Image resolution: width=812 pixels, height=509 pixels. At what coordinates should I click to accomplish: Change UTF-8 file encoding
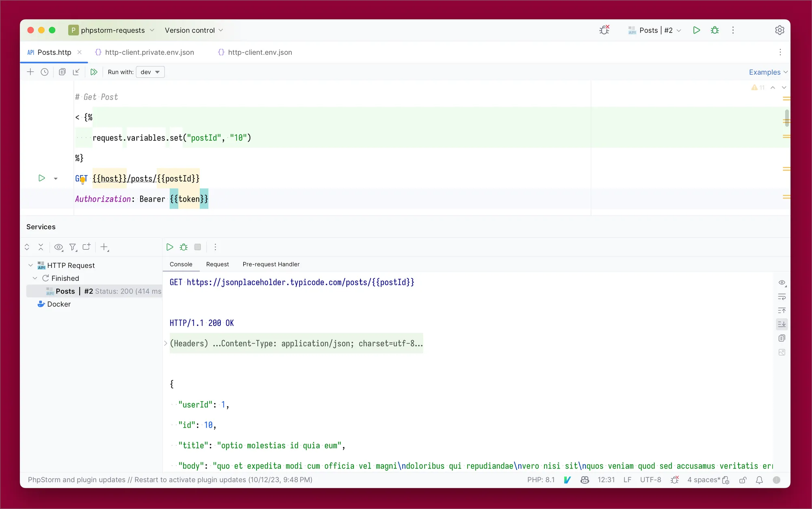point(650,480)
